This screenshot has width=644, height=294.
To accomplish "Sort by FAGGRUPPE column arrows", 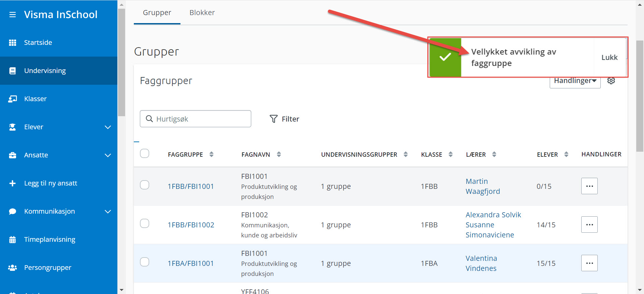I will (211, 154).
